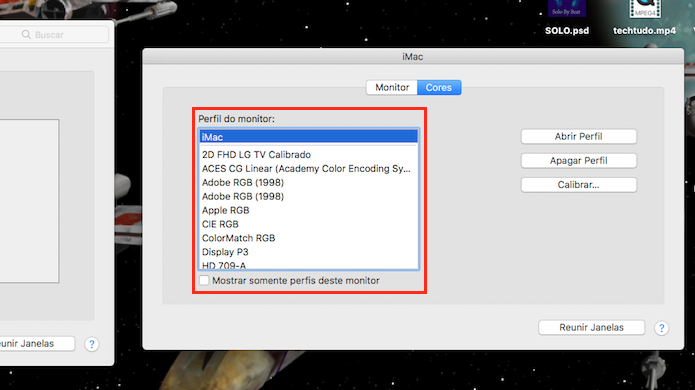
Task: Select Display P3 profile
Action: (x=308, y=252)
